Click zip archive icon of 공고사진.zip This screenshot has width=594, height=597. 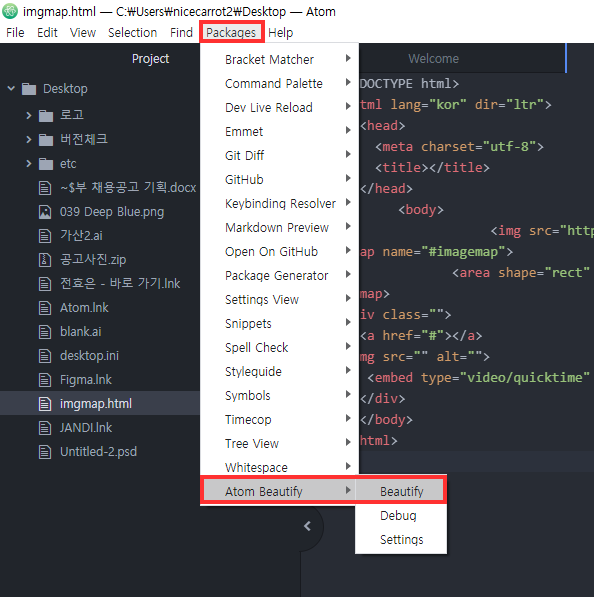point(45,260)
